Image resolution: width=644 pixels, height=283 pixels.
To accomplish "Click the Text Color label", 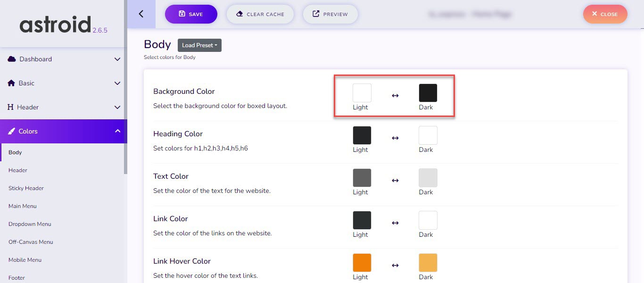I will 171,176.
